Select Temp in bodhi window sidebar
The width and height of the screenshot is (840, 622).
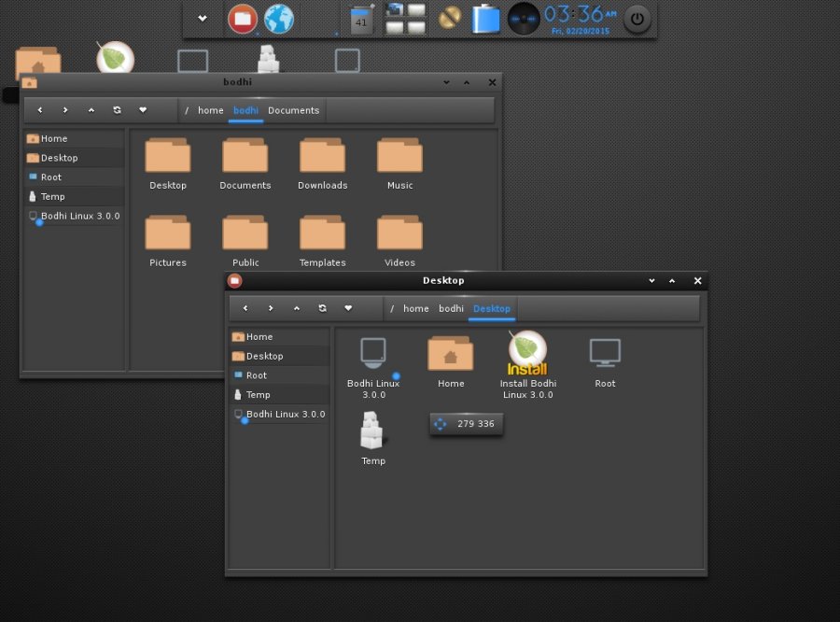(75, 196)
